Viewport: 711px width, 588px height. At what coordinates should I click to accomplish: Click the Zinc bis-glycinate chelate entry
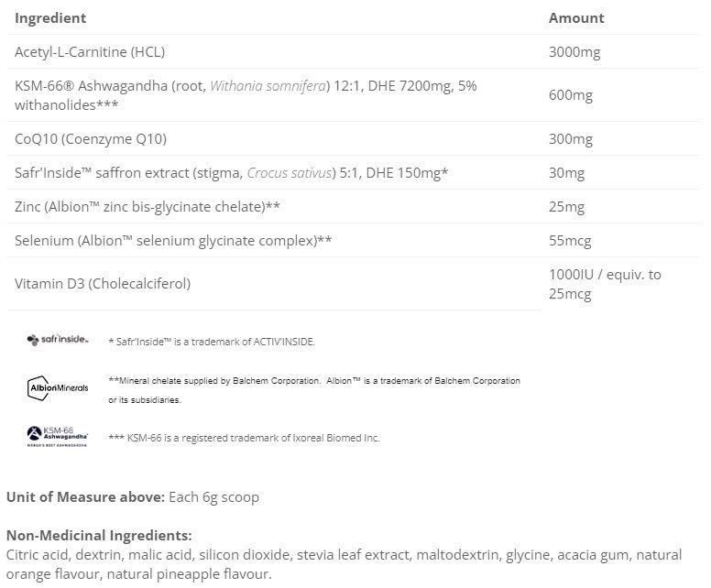pyautogui.click(x=148, y=207)
